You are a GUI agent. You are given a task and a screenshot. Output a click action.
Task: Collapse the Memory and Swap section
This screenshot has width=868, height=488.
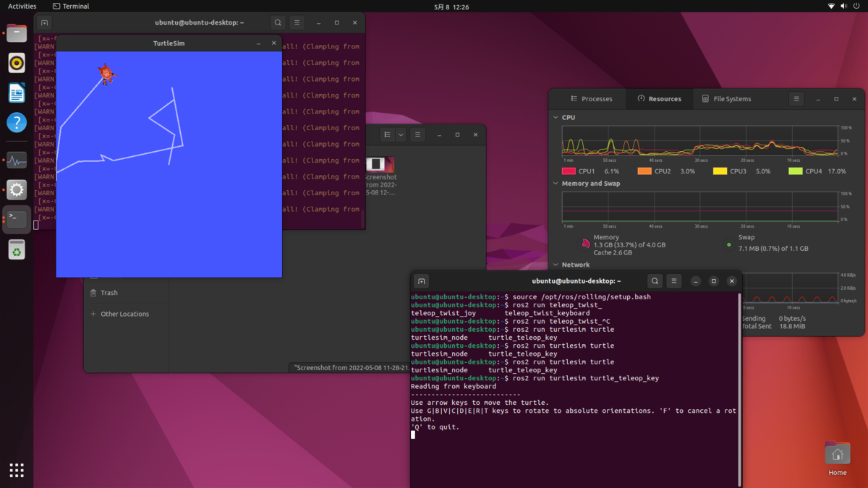pos(555,184)
